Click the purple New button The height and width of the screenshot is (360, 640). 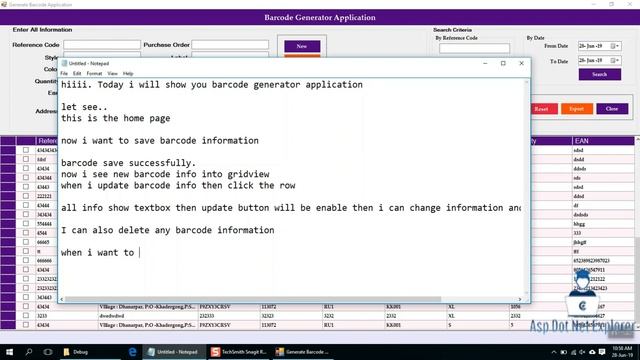[302, 46]
